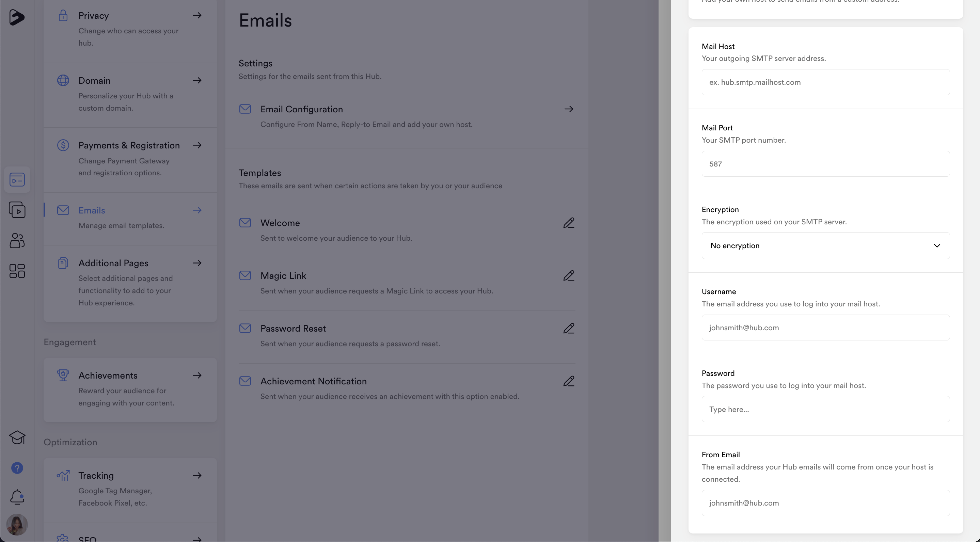The width and height of the screenshot is (980, 542).
Task: Open the apps grid sidebar icon
Action: pyautogui.click(x=17, y=271)
